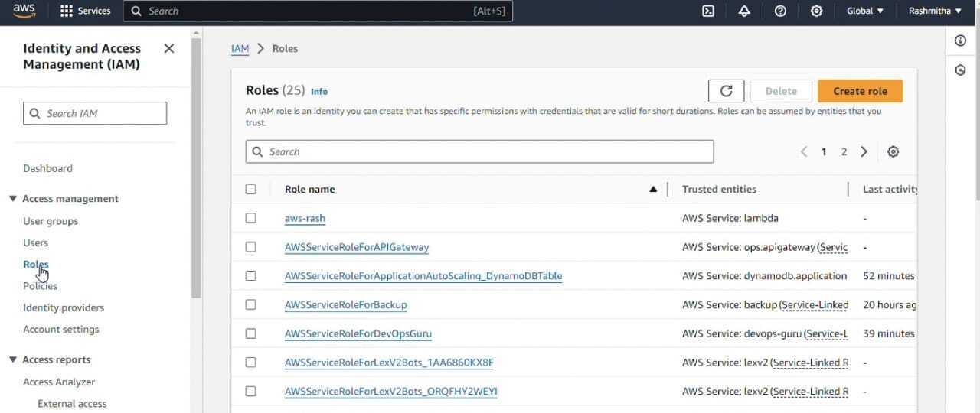Go to Users in the sidebar

tap(35, 242)
